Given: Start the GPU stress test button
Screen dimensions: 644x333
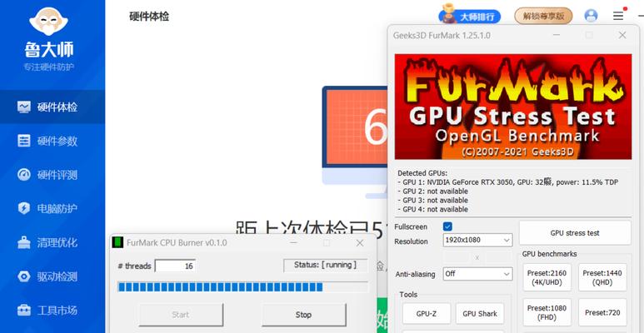Looking at the screenshot, I should coord(575,233).
